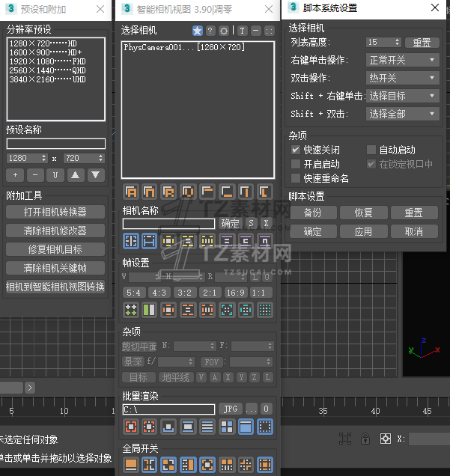Open the Shift+右键单击 dropdown showing 选择目标

pyautogui.click(x=402, y=96)
